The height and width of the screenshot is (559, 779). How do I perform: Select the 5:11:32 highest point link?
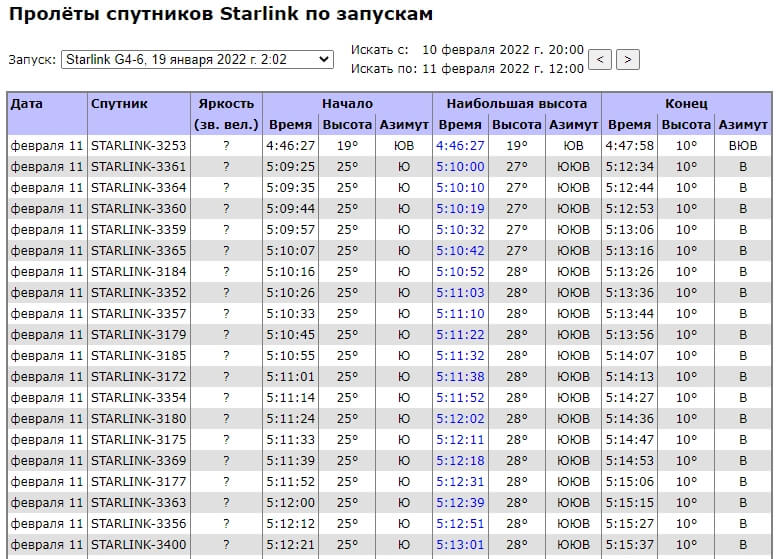460,355
